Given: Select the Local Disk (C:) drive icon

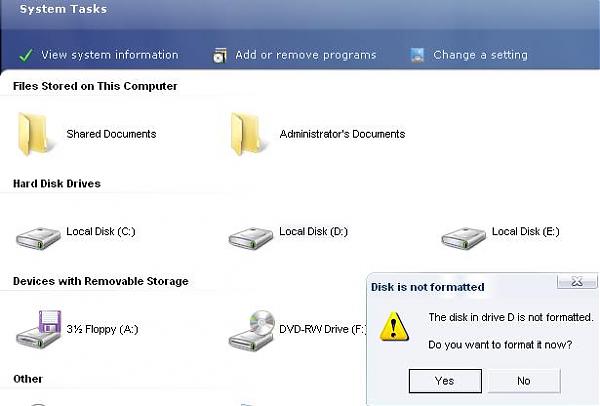Looking at the screenshot, I should (38, 238).
